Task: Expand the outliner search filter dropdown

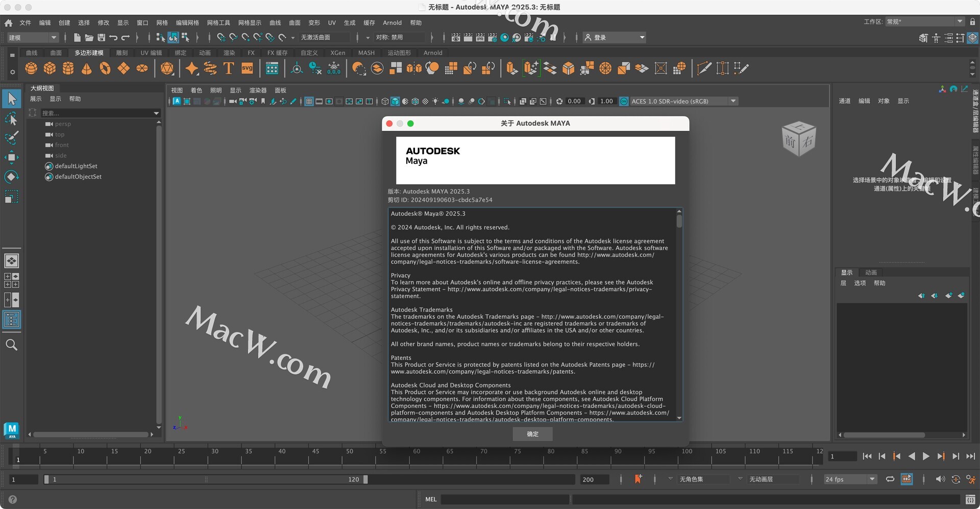Action: [156, 113]
